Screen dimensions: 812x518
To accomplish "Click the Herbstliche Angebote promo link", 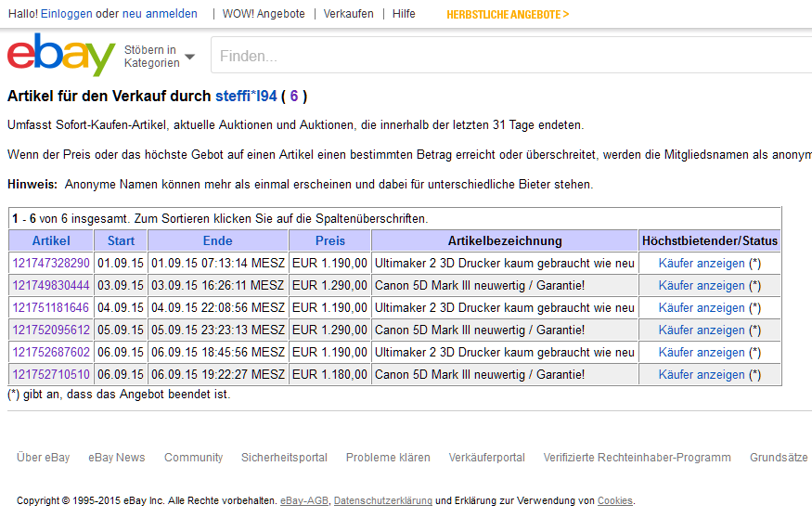I will click(x=508, y=14).
